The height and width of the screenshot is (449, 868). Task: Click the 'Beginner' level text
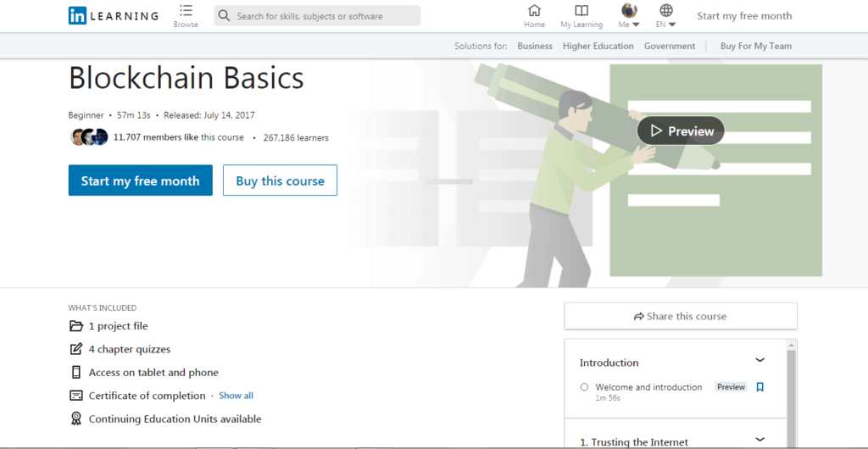pos(86,115)
